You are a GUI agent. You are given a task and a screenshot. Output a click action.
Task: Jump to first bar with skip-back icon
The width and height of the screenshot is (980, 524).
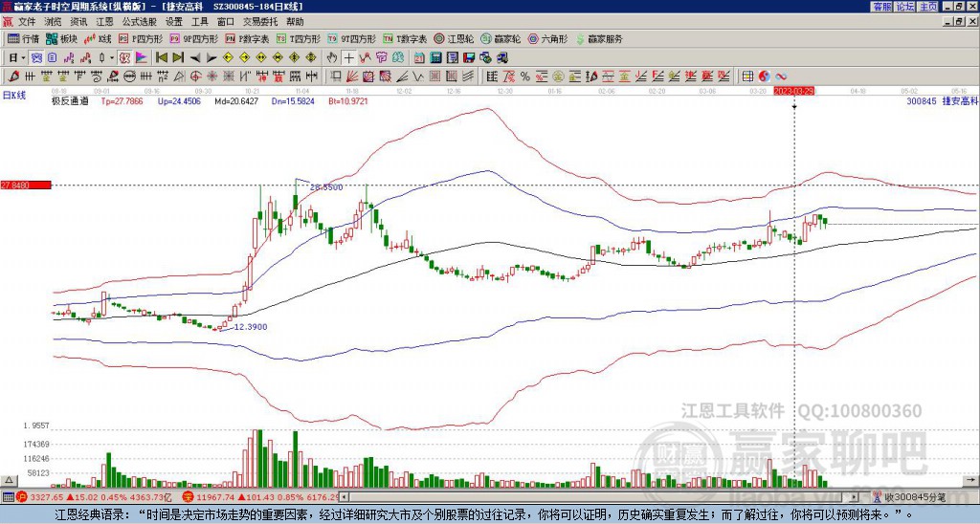pyautogui.click(x=161, y=58)
